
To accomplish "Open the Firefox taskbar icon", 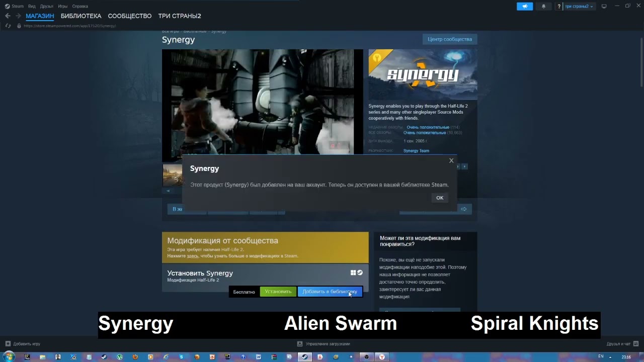I will point(135,357).
